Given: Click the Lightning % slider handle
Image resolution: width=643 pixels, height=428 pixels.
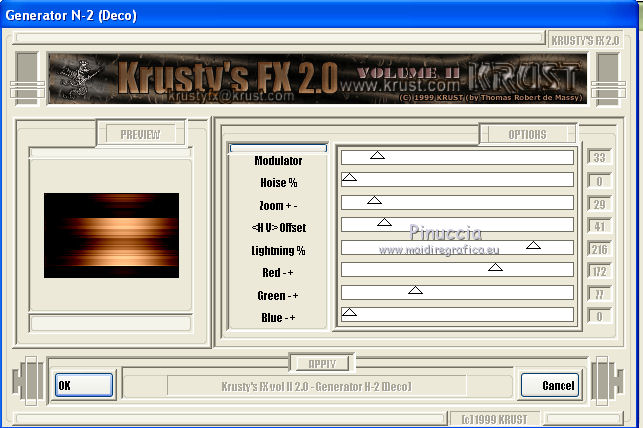Looking at the screenshot, I should tap(533, 245).
